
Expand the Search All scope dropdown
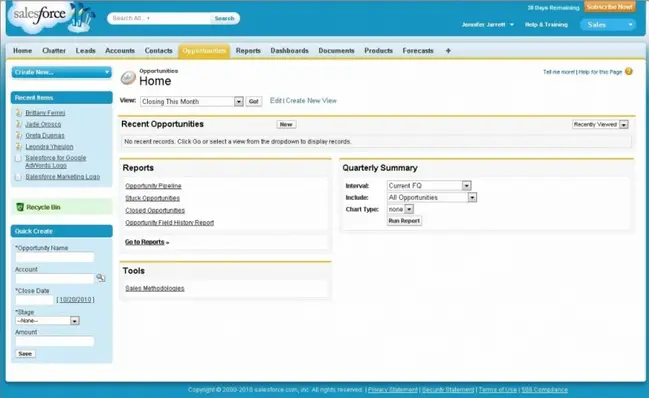click(x=148, y=18)
